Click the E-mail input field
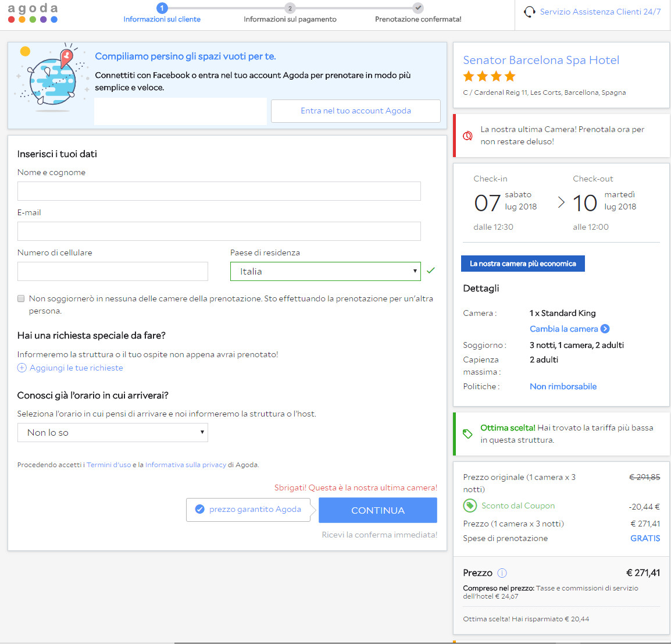Image resolution: width=671 pixels, height=644 pixels. click(x=219, y=231)
